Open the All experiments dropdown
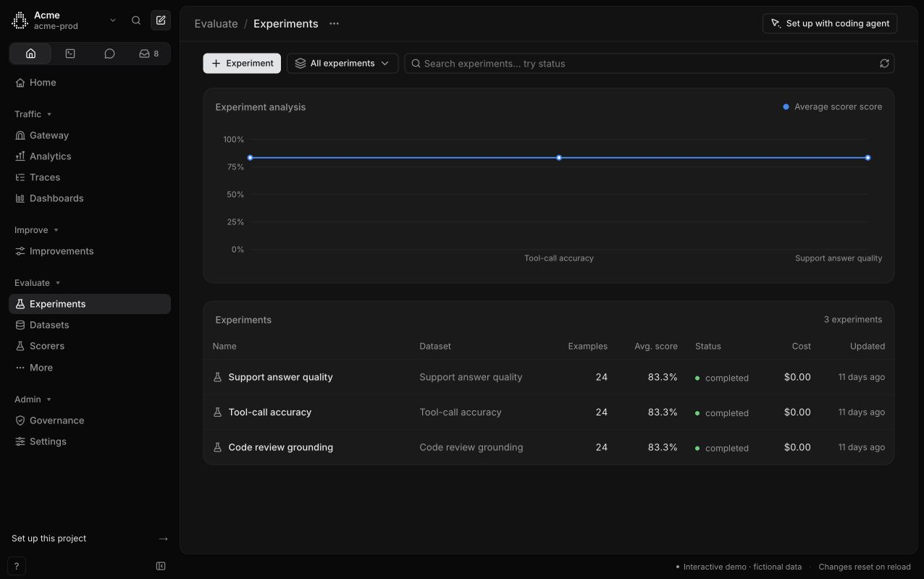Image resolution: width=924 pixels, height=579 pixels. [343, 63]
